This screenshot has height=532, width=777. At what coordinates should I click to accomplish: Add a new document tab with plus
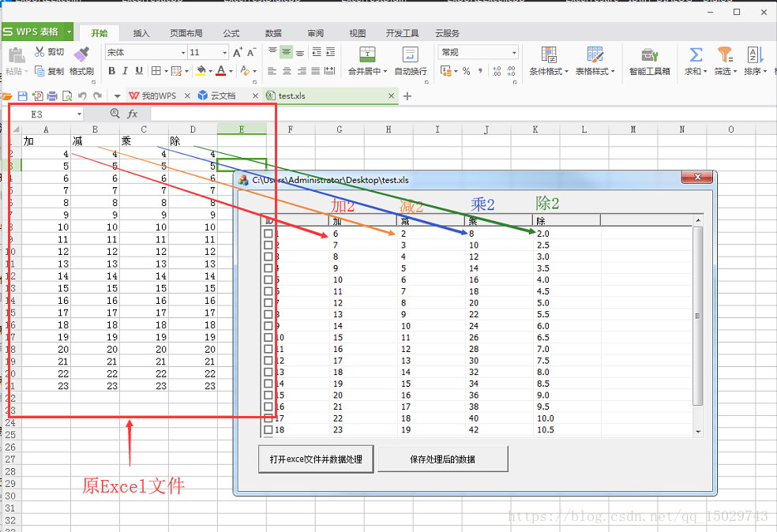407,96
